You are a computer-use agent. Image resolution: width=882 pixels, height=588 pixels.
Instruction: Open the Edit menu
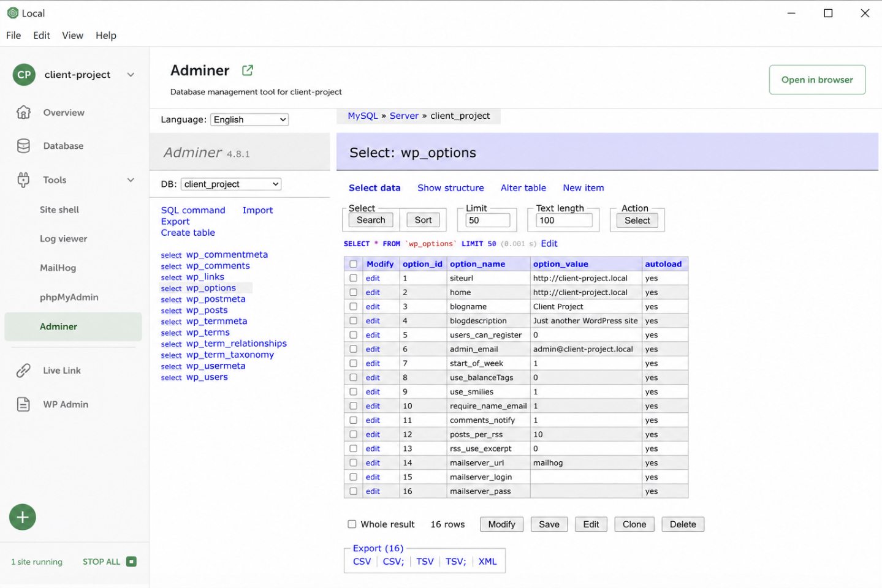42,36
